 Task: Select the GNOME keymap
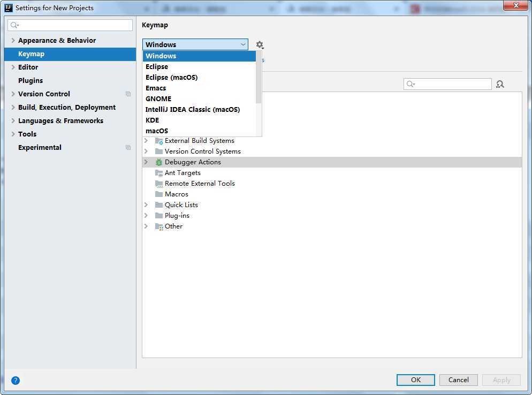[199, 98]
